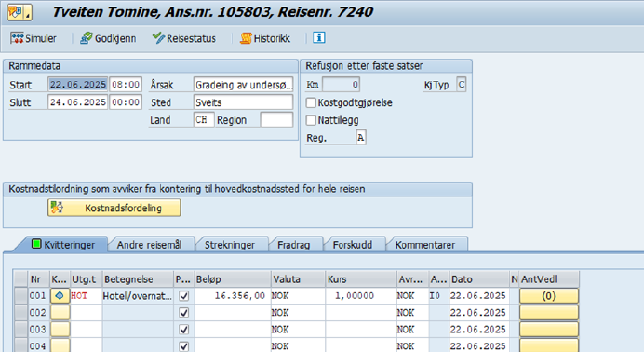This screenshot has width=644, height=352.
Task: Switch to the Strekninger tab
Action: pyautogui.click(x=230, y=245)
